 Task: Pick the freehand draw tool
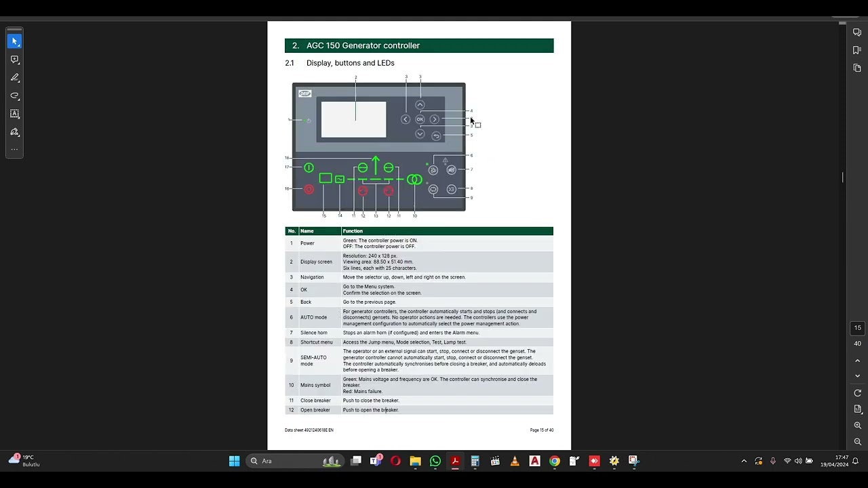coord(14,96)
